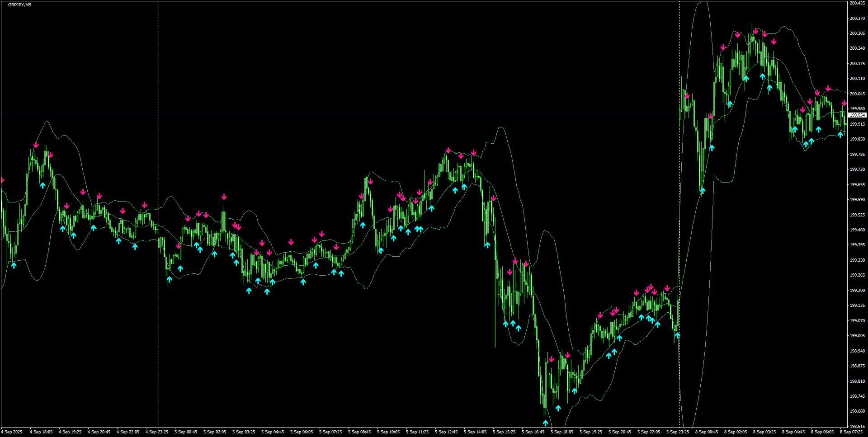Click the pink down arrow above the 5 Sep 12:45 peak
This screenshot has width=868, height=437.
point(448,149)
